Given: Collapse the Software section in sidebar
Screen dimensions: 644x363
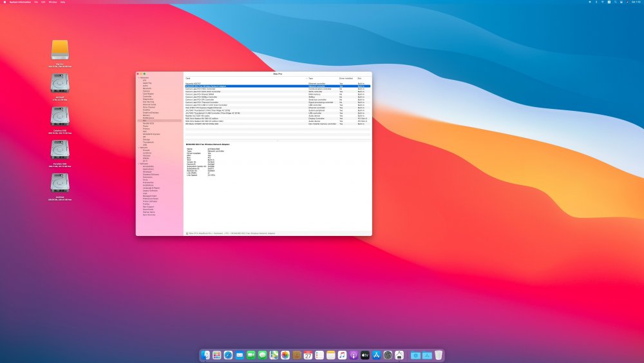Looking at the screenshot, I should coord(139,164).
